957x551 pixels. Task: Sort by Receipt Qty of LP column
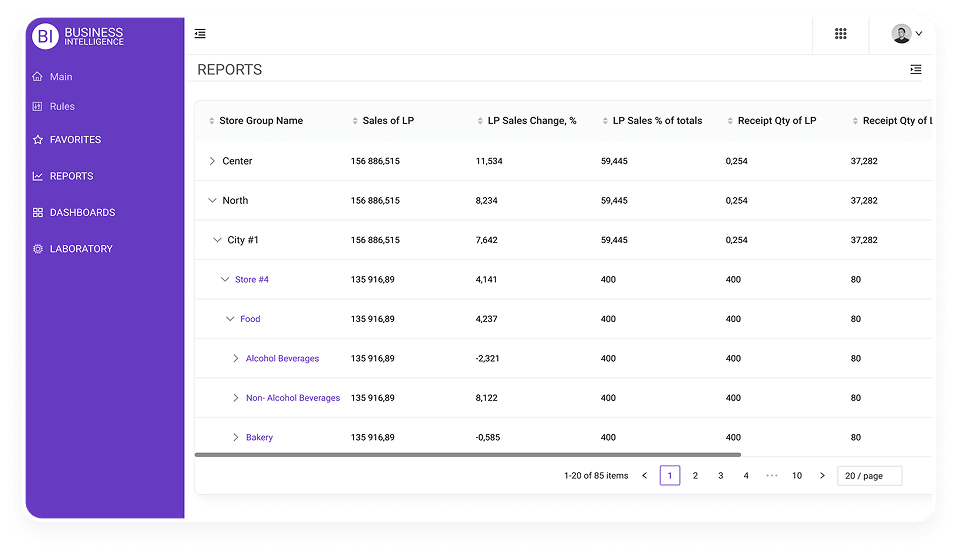pyautogui.click(x=730, y=121)
